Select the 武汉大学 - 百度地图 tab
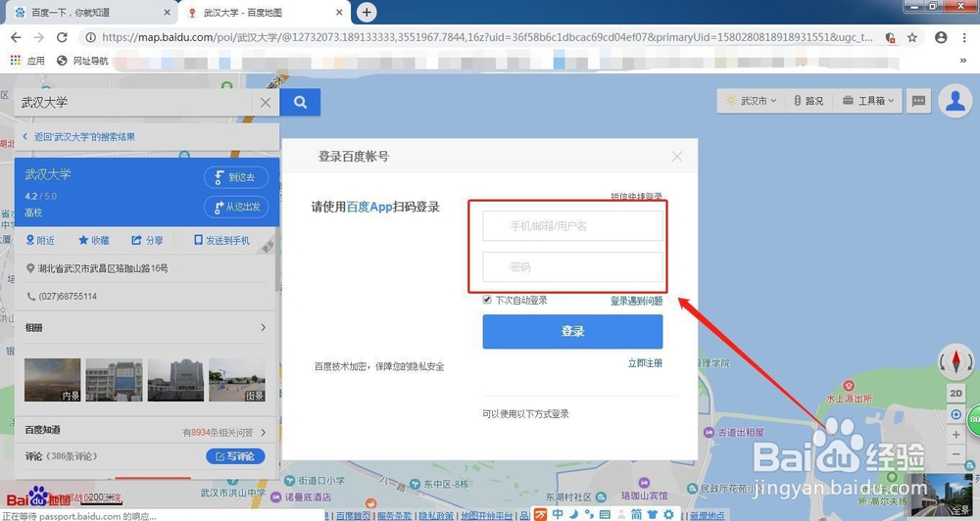Screen dimensions: 980x521 (263, 12)
